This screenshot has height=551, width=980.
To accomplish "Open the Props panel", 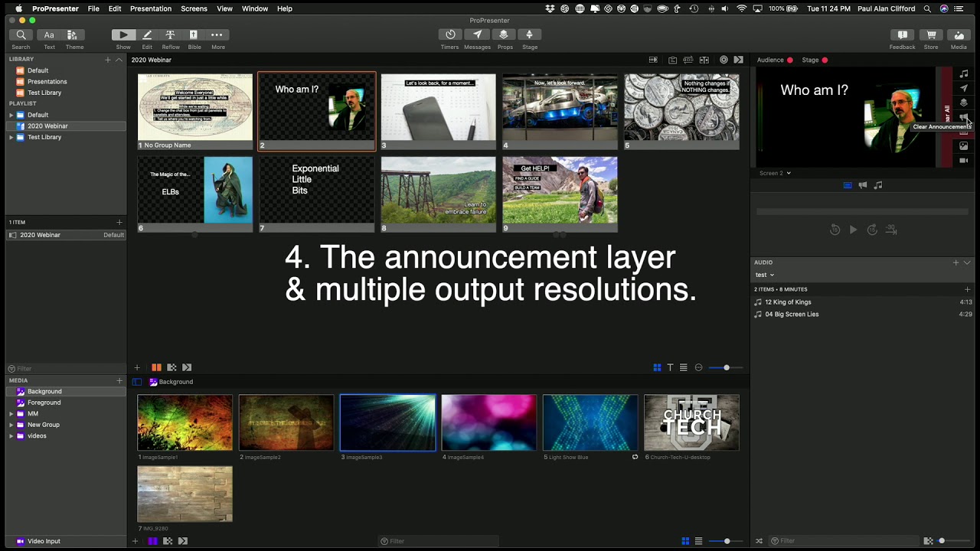I will 504,35.
